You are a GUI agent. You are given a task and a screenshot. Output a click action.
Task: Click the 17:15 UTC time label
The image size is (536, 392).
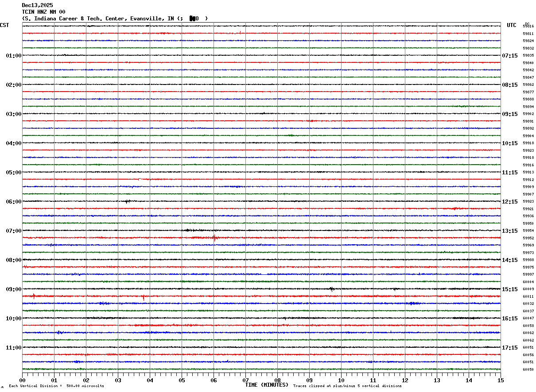509,348
